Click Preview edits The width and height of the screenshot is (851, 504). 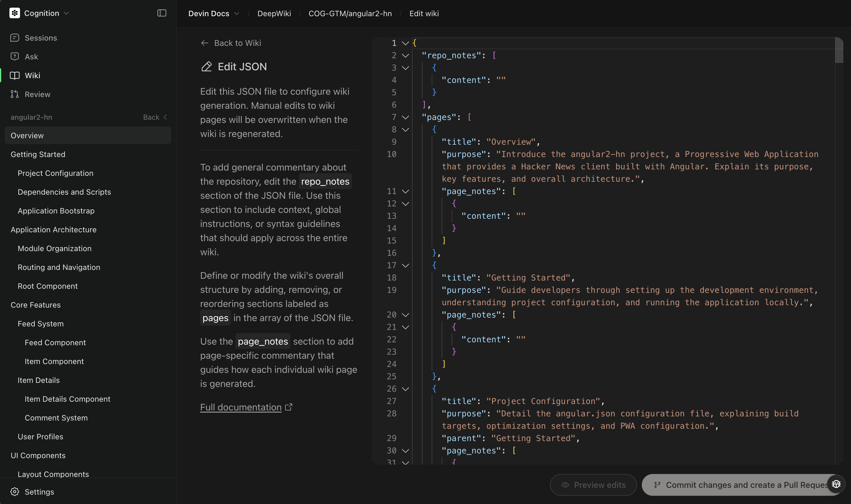[593, 485]
